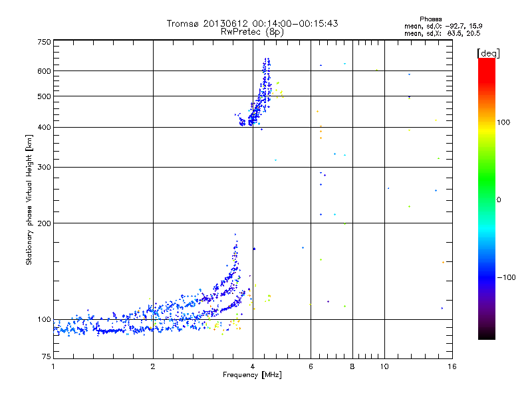532x399 pixels.
Task: Click the x-axis '4' tick label
Action: [253, 366]
